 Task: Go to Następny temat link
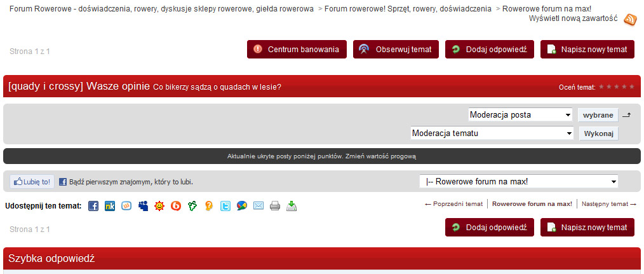click(x=608, y=204)
